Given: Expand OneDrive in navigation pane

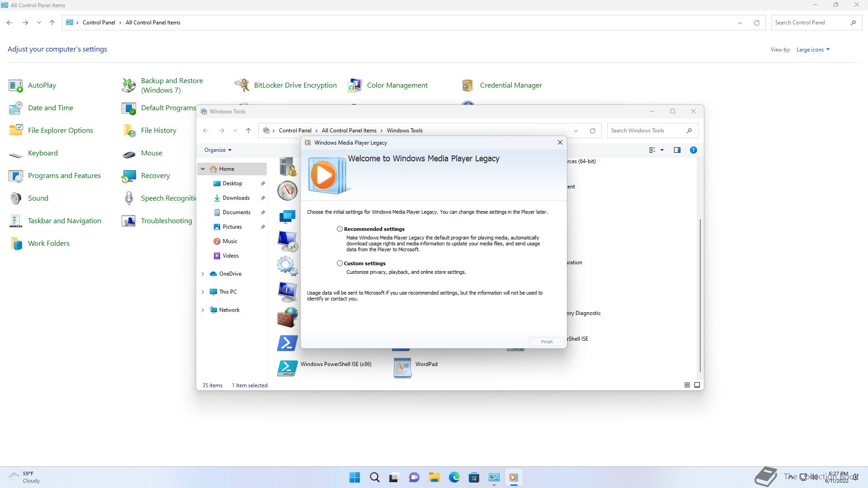Looking at the screenshot, I should (x=203, y=274).
